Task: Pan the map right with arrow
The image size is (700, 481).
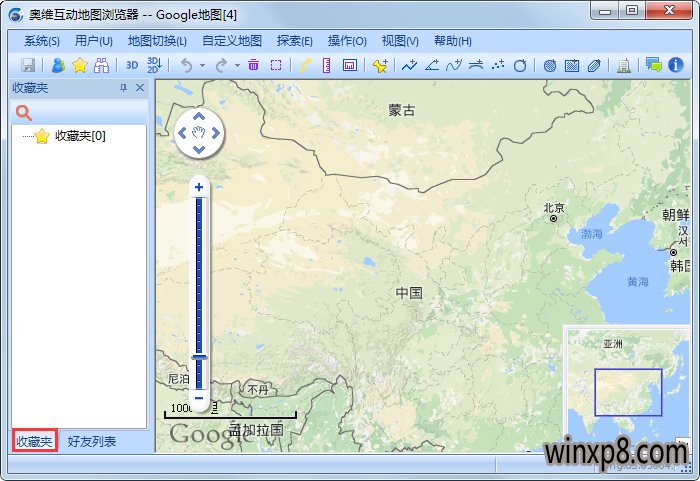Action: point(216,133)
